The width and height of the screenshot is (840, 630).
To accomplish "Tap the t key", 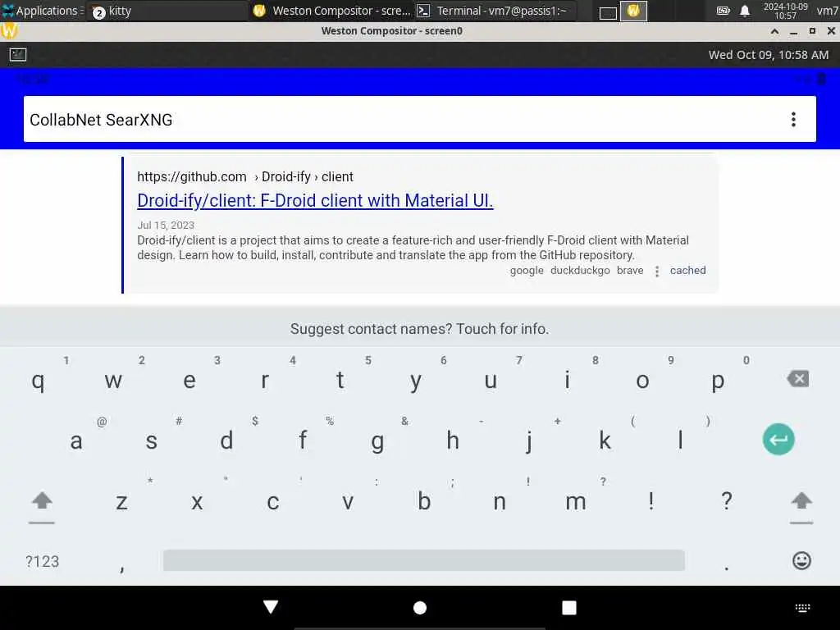I will coord(340,381).
